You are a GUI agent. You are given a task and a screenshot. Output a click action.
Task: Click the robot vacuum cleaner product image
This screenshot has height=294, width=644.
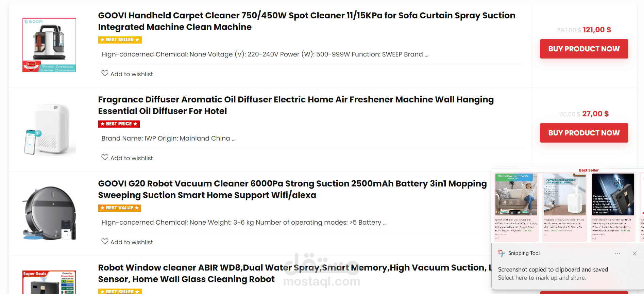point(49,213)
